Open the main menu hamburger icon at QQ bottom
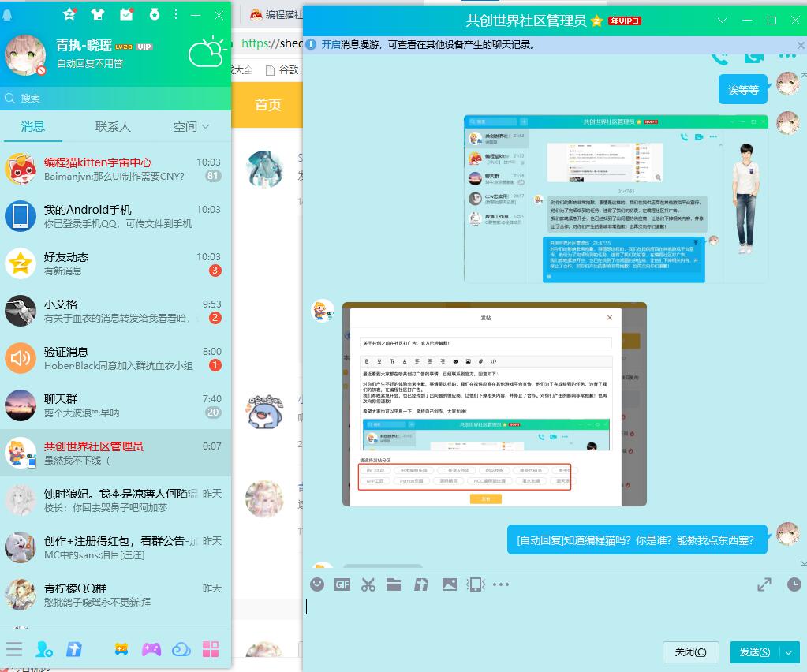 pyautogui.click(x=14, y=649)
